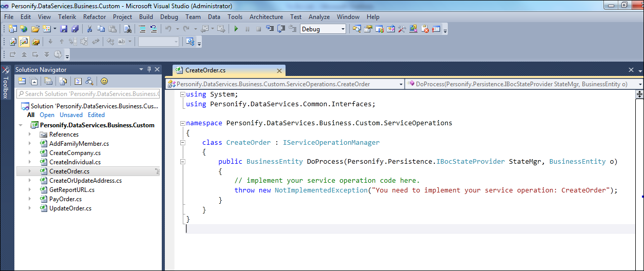The image size is (644, 271).
Task: Select the solution root node in tree
Action: (89, 106)
